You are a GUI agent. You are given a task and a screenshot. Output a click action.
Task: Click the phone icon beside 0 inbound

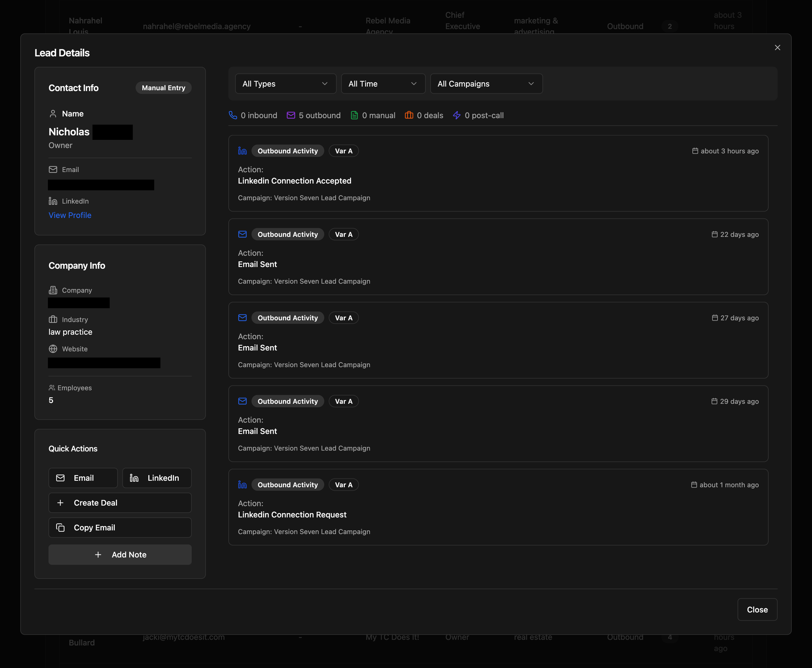pyautogui.click(x=233, y=115)
